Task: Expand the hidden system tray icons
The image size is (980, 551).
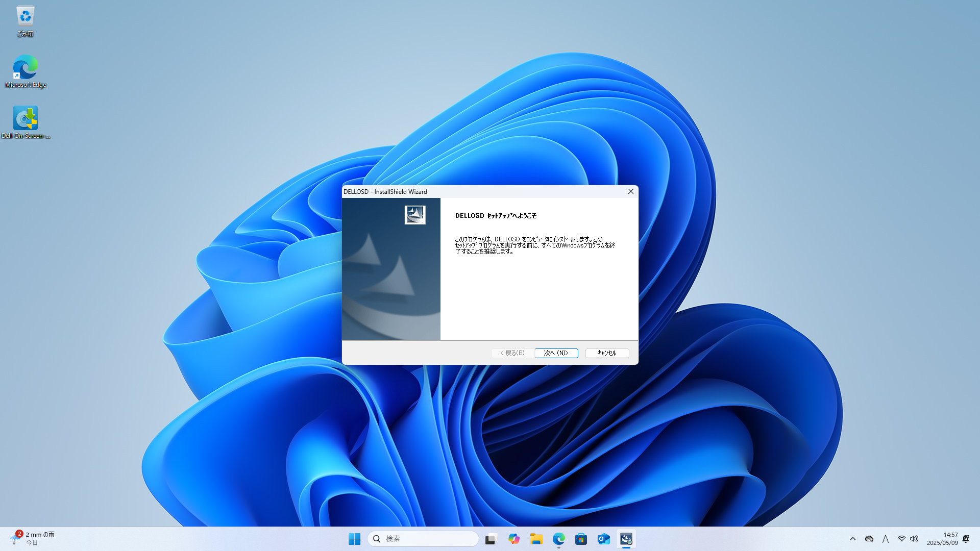Action: click(852, 539)
